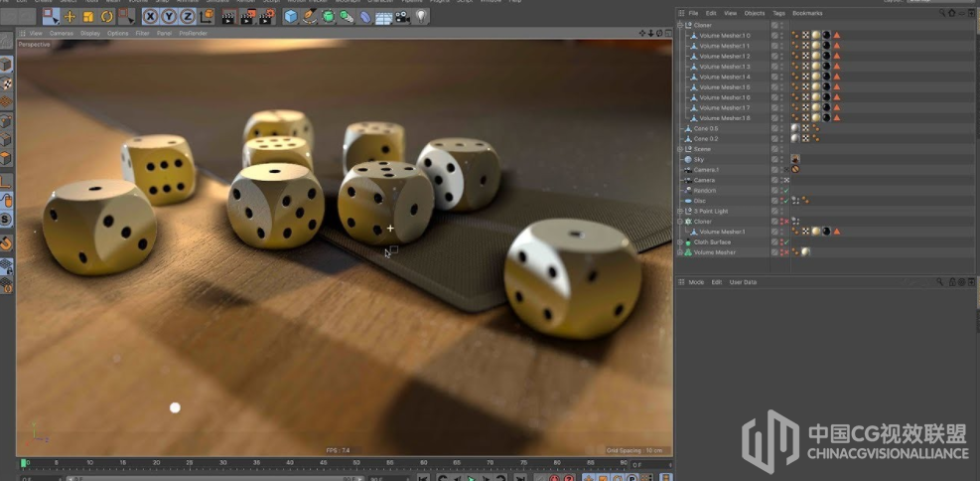This screenshot has width=980, height=481.
Task: Toggle lower Cloner enable red X
Action: coord(786,222)
